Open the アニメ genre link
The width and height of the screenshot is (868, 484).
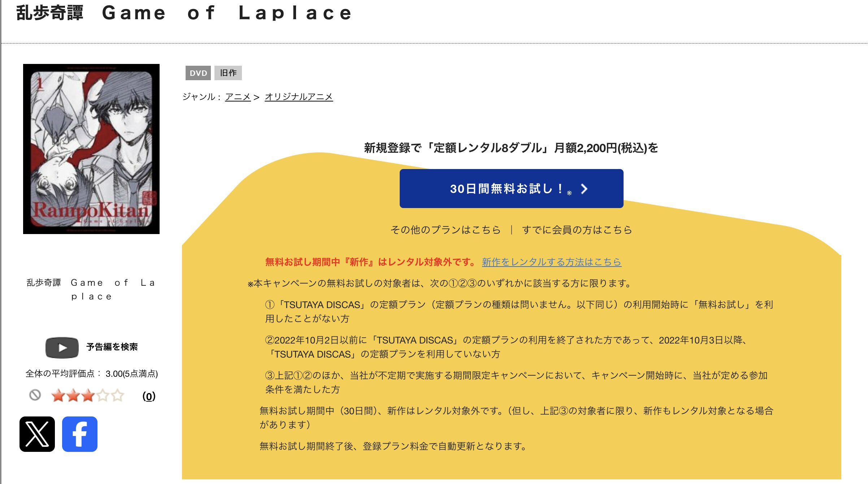[238, 97]
